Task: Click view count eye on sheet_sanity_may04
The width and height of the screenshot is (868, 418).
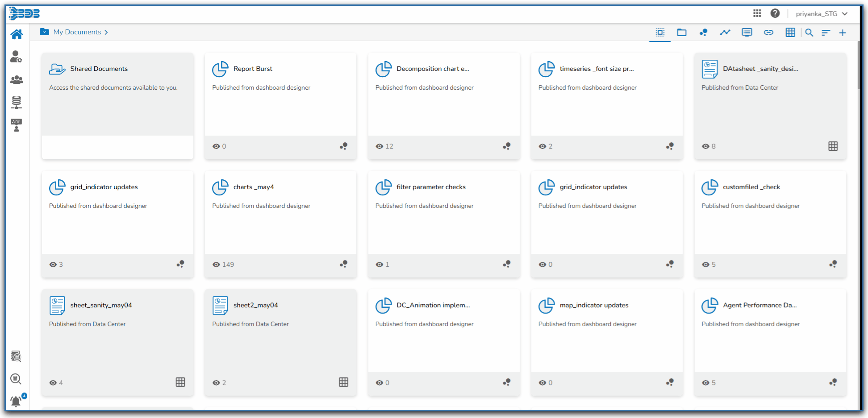Action: pos(53,383)
